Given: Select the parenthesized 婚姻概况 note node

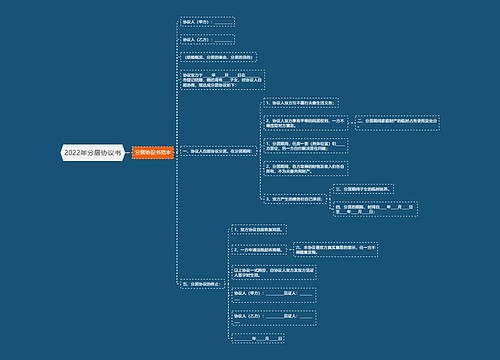Looking at the screenshot, I should pos(219,57).
